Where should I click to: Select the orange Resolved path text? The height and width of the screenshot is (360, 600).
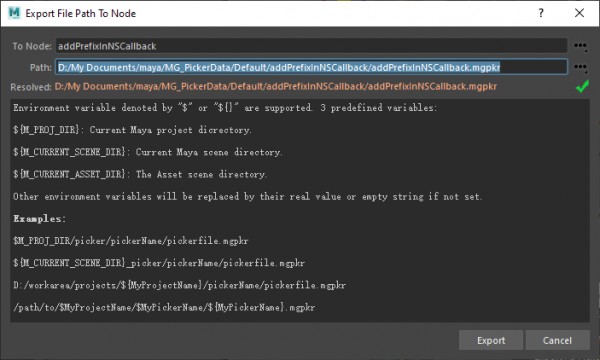pyautogui.click(x=276, y=86)
